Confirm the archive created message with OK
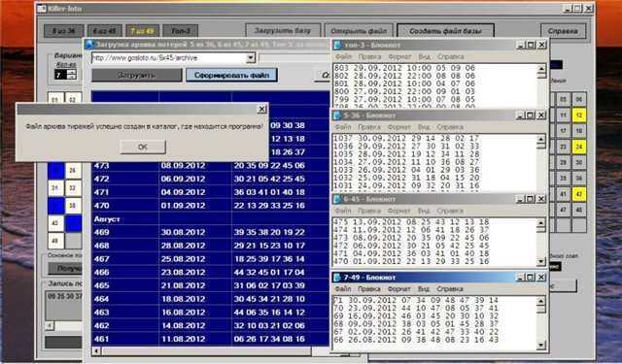Image resolution: width=622 pixels, height=364 pixels. (x=143, y=147)
